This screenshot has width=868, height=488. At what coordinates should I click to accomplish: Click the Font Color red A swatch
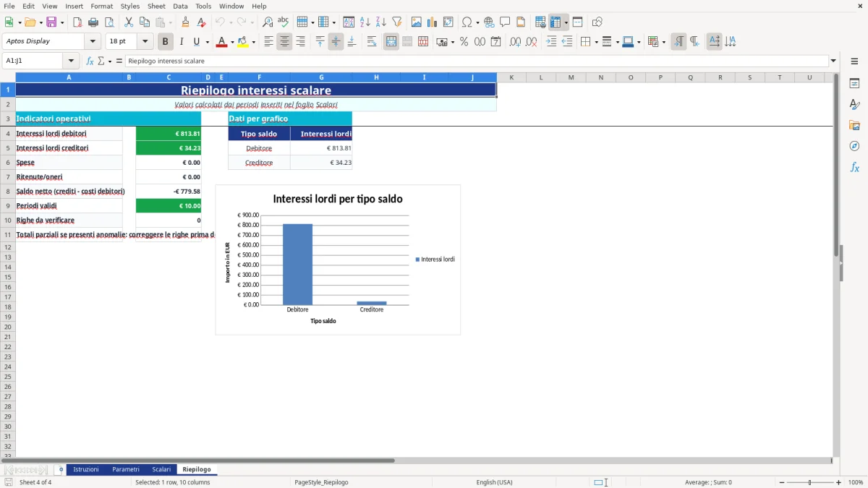pos(221,42)
